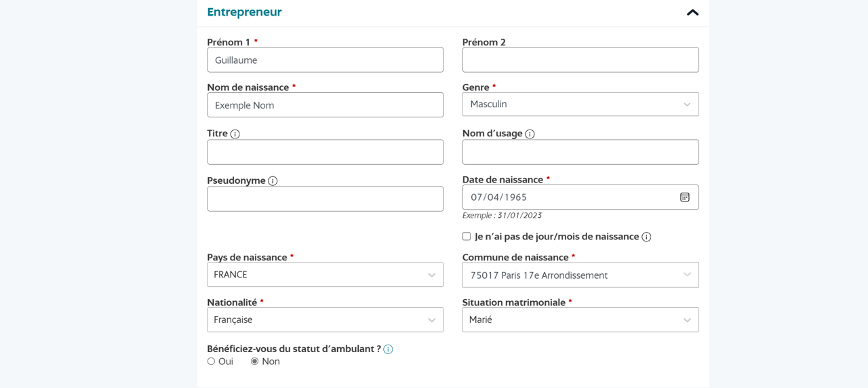Click the info icon next to Titre

coord(235,134)
